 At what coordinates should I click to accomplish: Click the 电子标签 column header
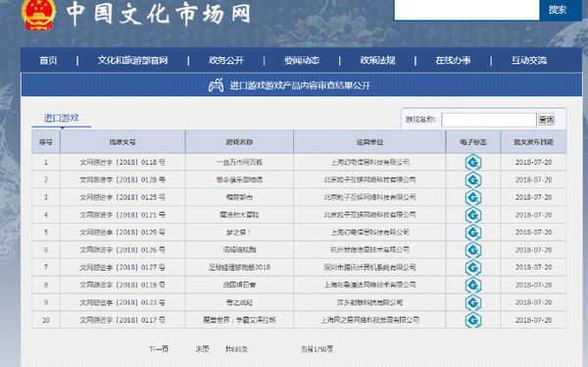473,142
